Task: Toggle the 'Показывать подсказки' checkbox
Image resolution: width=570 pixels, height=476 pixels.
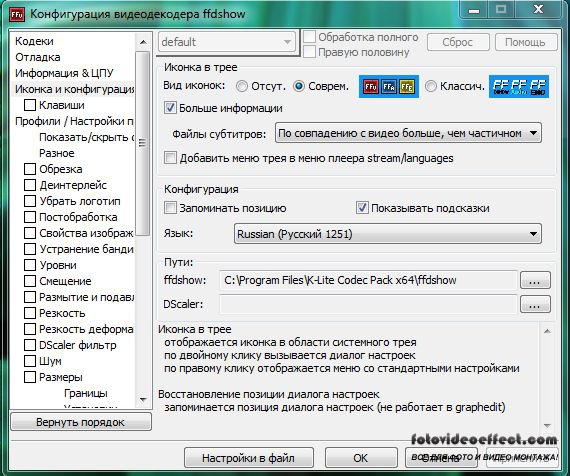Action: [x=362, y=208]
